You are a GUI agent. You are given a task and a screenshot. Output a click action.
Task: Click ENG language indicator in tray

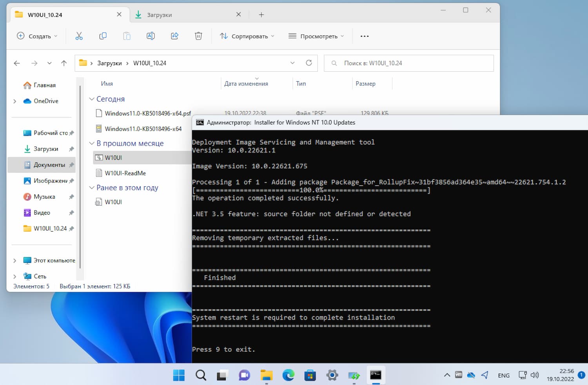504,376
